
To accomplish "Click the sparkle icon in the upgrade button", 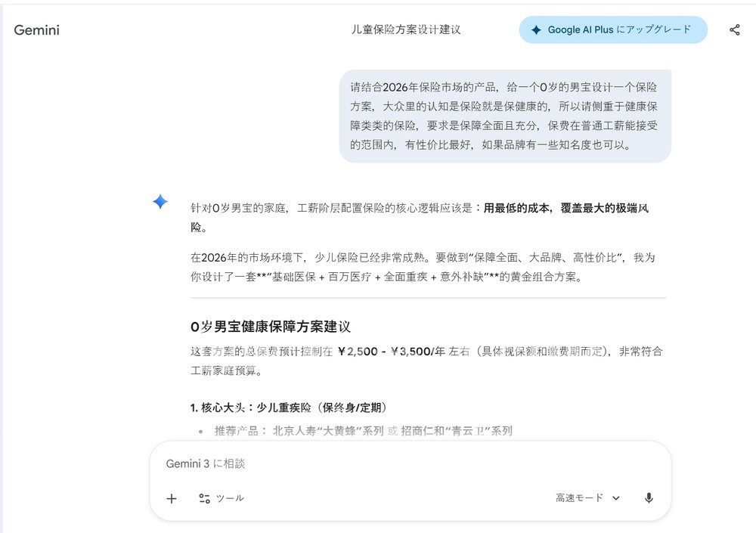I will click(536, 30).
